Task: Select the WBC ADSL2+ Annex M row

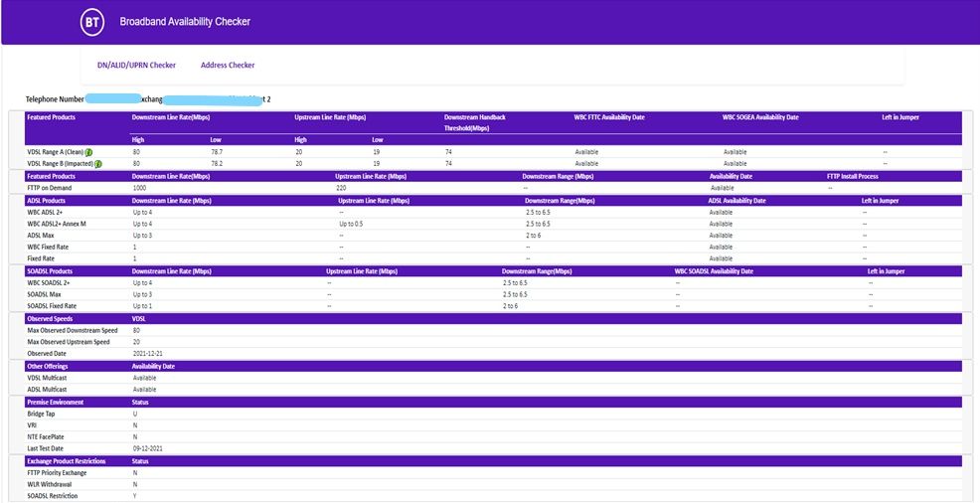Action: [x=57, y=224]
